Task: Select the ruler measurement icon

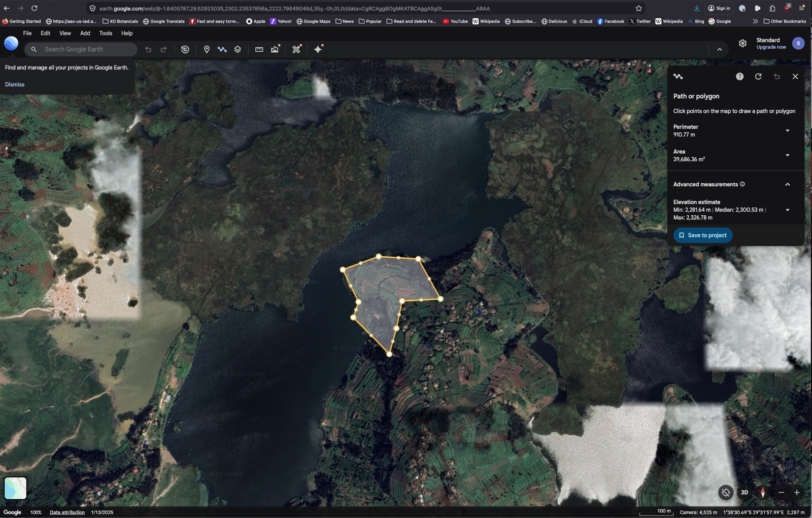Action: pos(259,49)
